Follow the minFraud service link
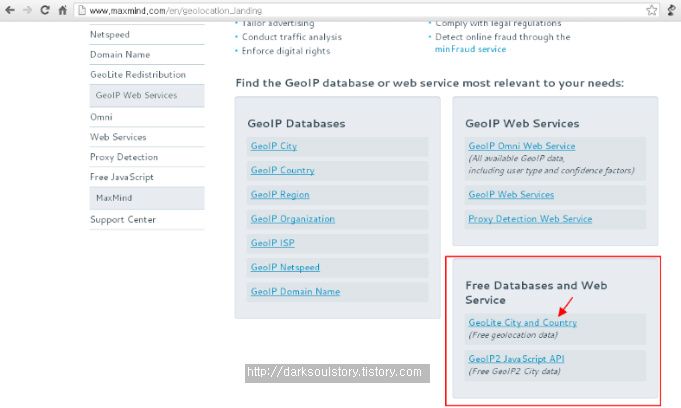The image size is (681, 408). tap(470, 49)
